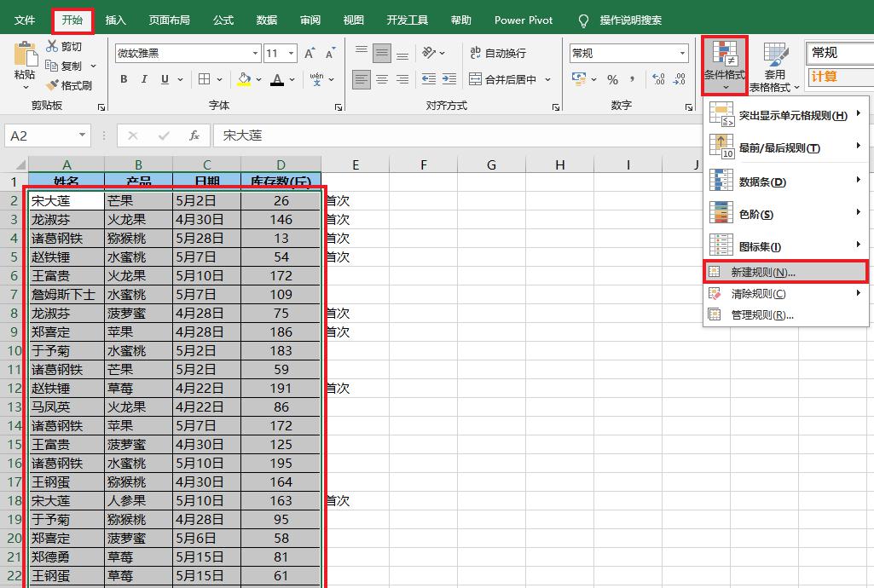Decrease the decimal places

pos(679,79)
